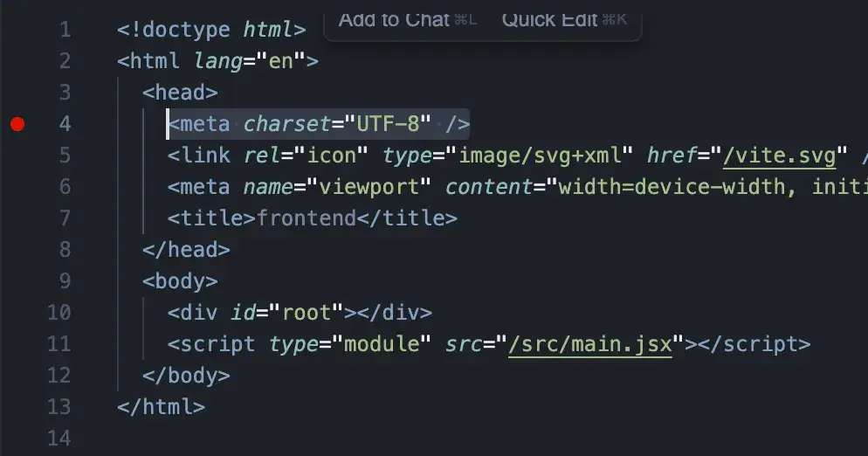
Task: Click line number 10 in gutter
Action: pos(59,313)
